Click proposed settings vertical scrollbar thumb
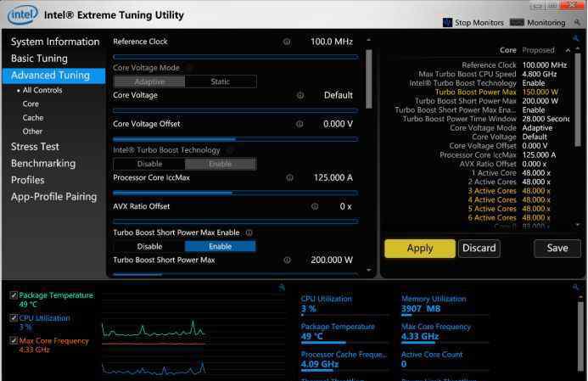588x381 pixels. pos(578,99)
